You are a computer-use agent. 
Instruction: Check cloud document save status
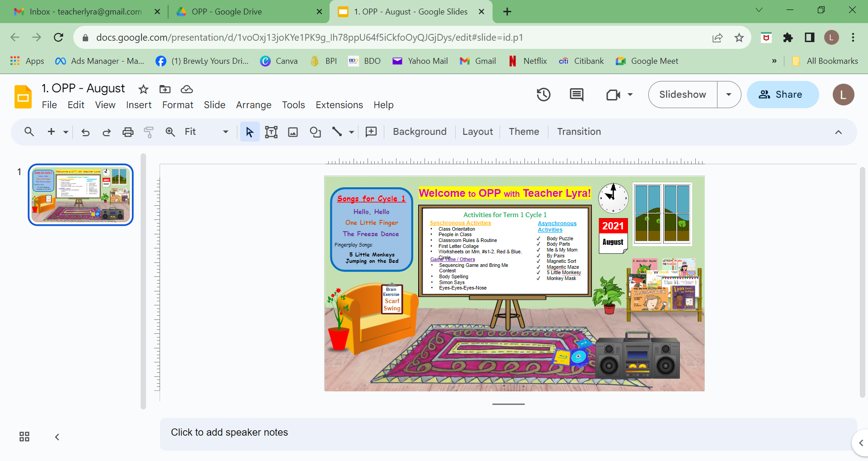(187, 89)
